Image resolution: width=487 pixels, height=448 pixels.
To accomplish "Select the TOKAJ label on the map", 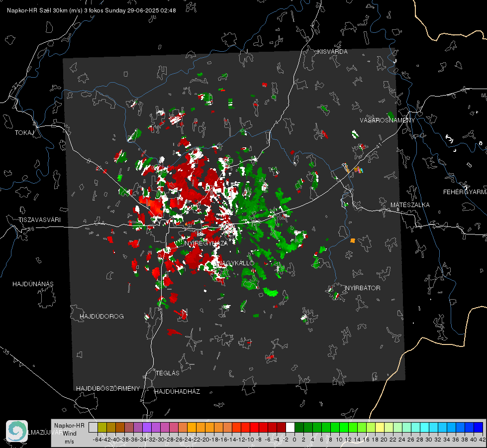I will [24, 133].
